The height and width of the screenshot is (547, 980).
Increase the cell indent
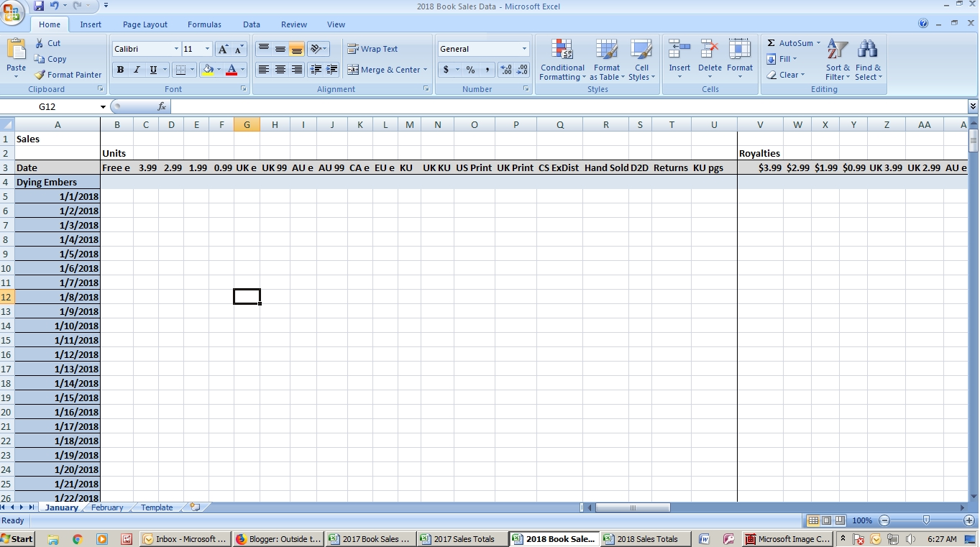click(331, 70)
